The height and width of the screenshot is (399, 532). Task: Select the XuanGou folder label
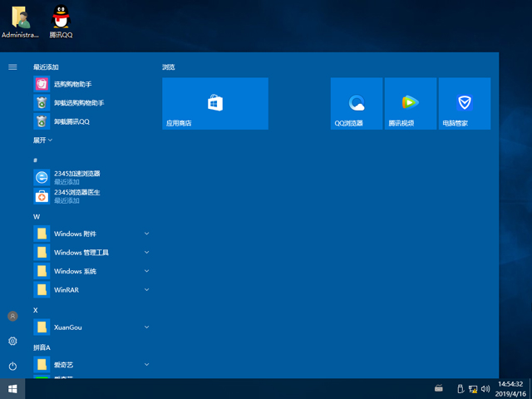coord(68,328)
